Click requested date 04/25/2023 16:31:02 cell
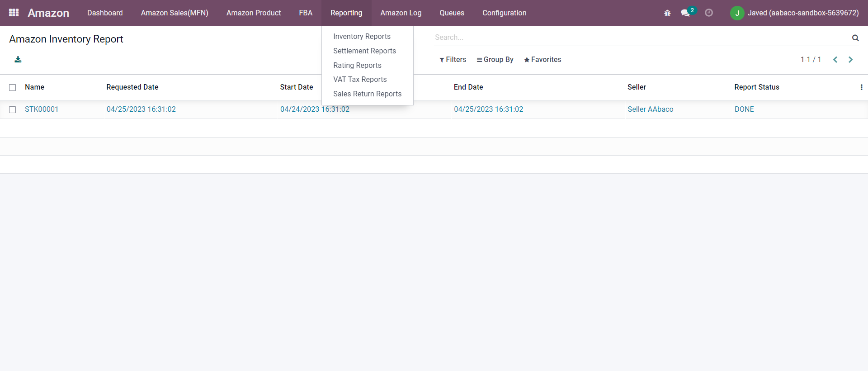This screenshot has width=868, height=371. coord(141,109)
